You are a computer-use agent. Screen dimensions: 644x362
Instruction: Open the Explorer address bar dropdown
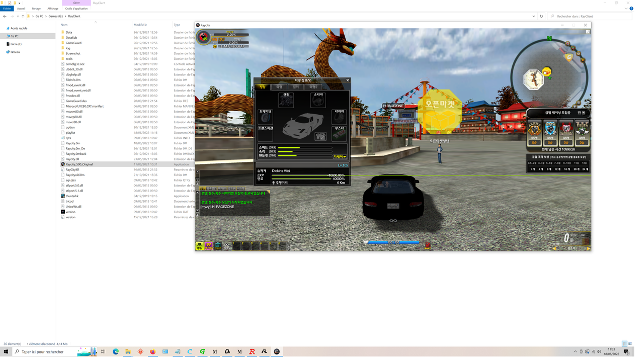(x=533, y=16)
